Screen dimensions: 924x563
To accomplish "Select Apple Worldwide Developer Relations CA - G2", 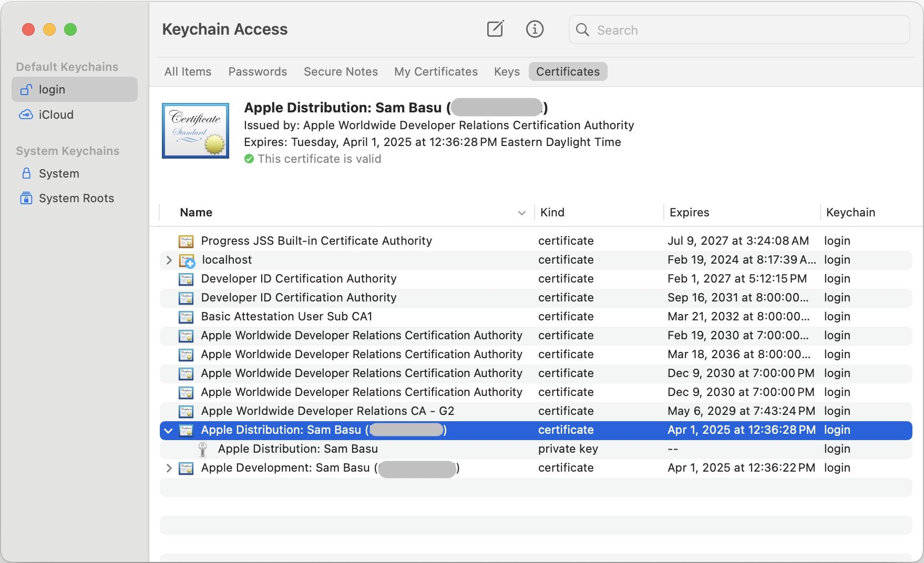I will 536,411.
